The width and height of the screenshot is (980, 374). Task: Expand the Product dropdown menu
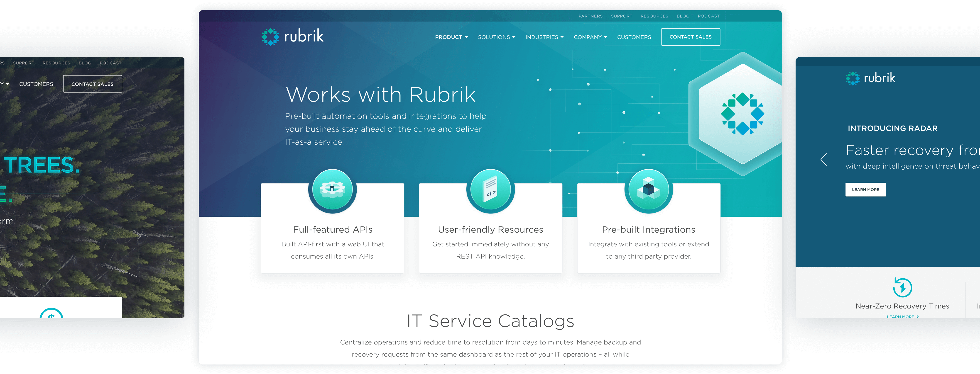451,37
